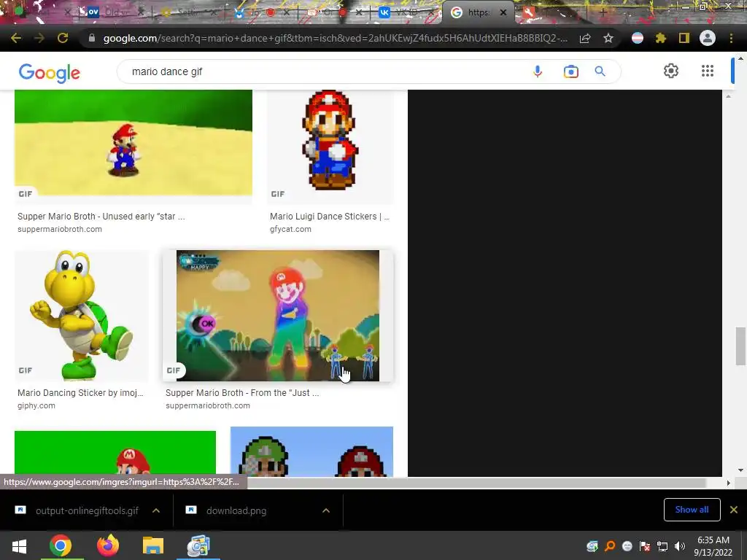Open the Windows Start button
747x560 pixels.
coord(19,545)
